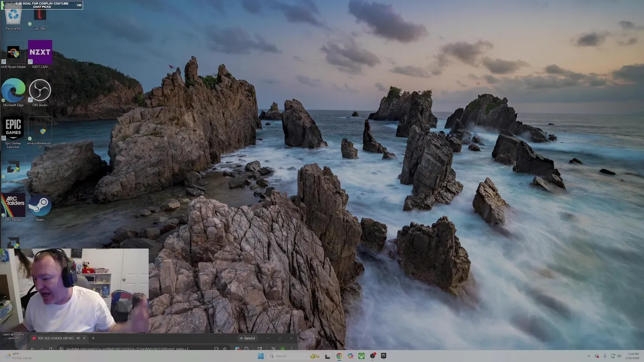The height and width of the screenshot is (362, 644).
Task: Open the Xbox app from the taskbar
Action: pos(361,356)
